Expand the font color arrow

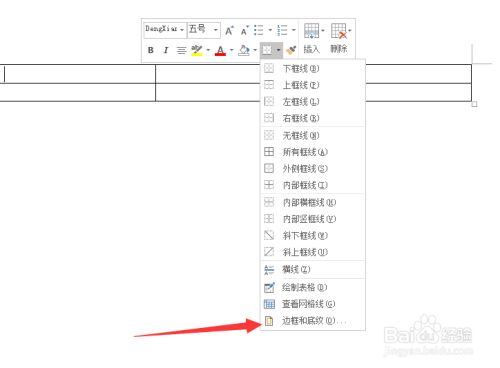click(232, 50)
